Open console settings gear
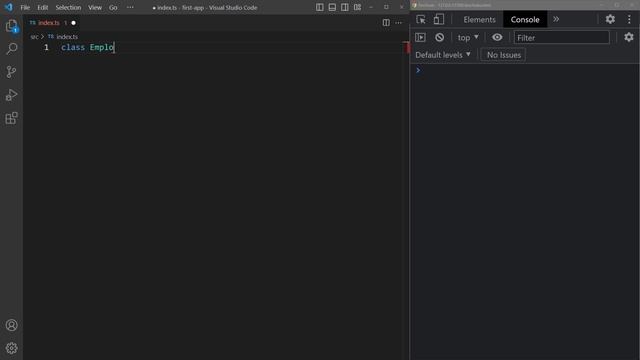640x360 pixels. [629, 38]
